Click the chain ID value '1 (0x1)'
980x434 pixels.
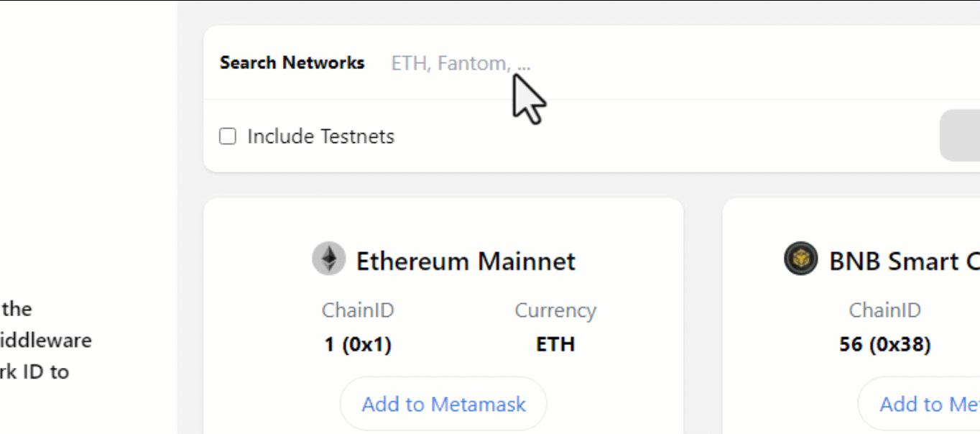pyautogui.click(x=358, y=345)
